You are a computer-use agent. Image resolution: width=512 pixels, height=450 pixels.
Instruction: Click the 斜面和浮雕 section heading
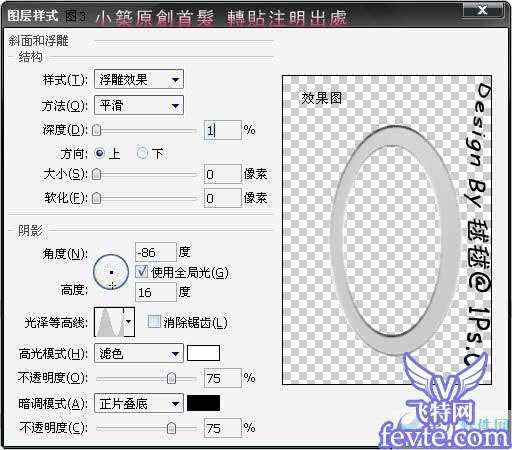pos(38,41)
